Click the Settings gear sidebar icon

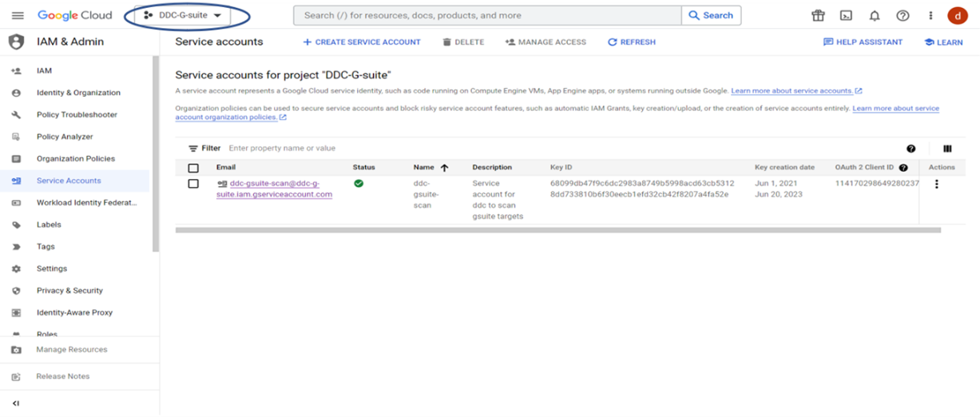tap(16, 269)
